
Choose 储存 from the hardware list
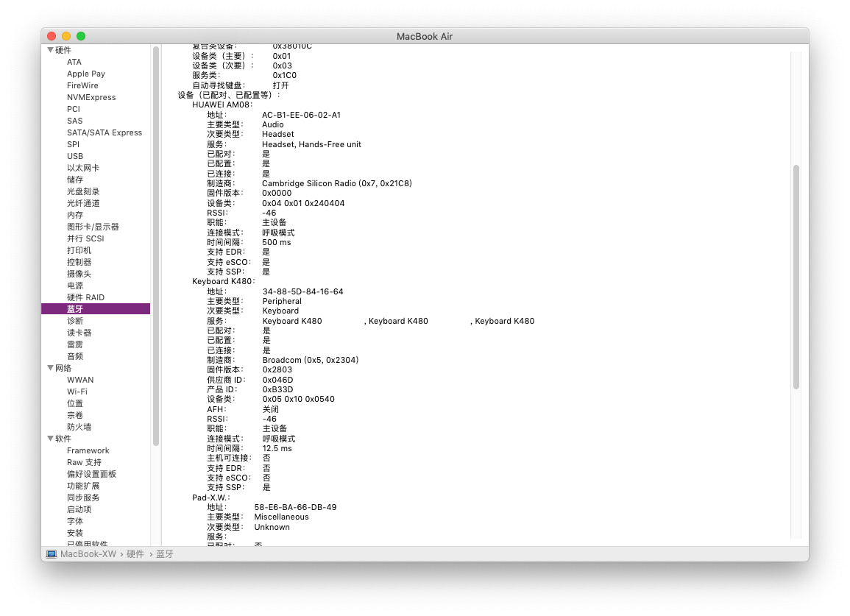(x=75, y=180)
